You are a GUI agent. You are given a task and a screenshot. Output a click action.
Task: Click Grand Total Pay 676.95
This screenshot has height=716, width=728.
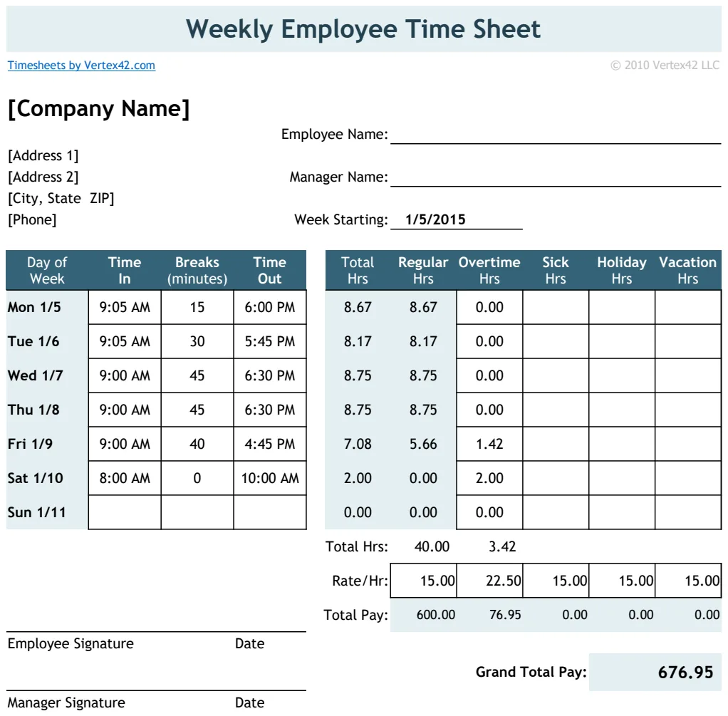click(685, 673)
